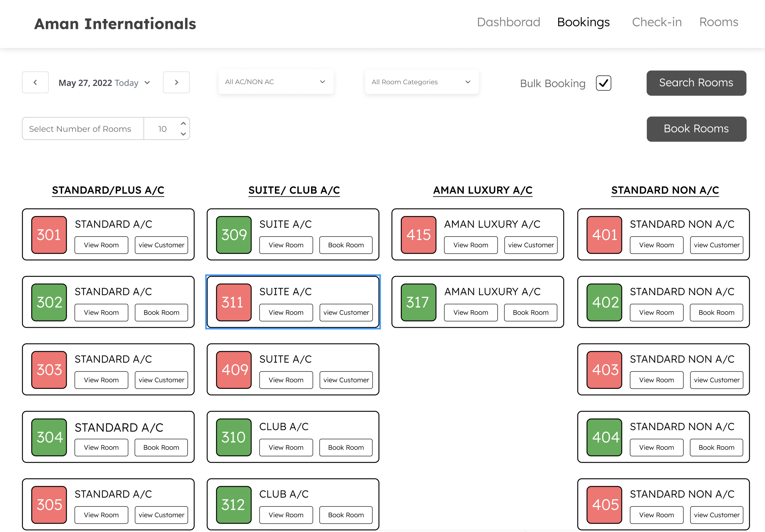Viewport: 765px width, 532px height.
Task: Go to next date with right arrow
Action: coord(176,82)
